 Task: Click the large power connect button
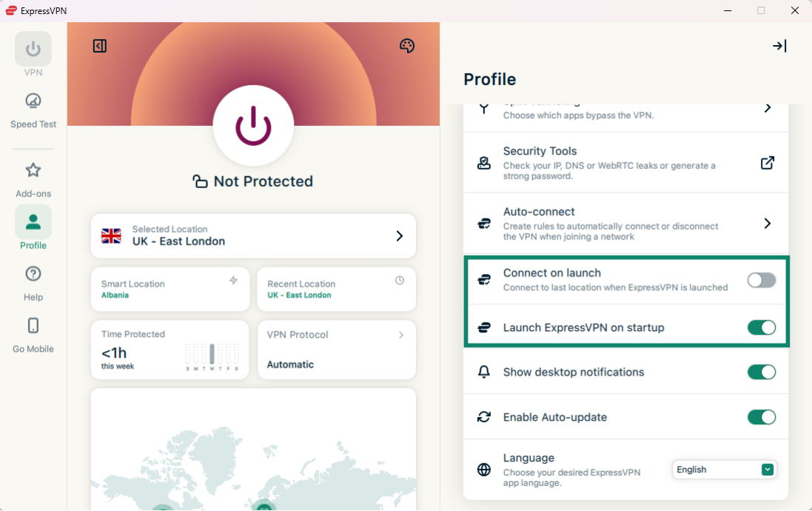(253, 125)
